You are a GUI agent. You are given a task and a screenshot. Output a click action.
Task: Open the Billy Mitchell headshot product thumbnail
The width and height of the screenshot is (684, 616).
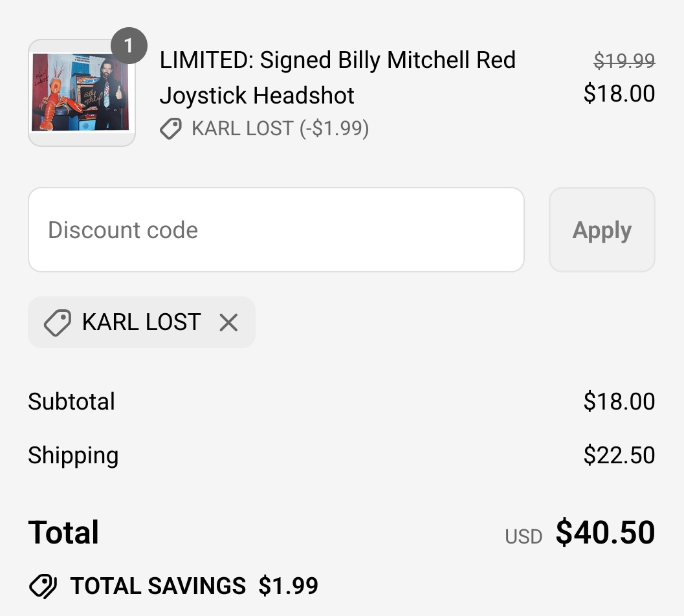82,93
